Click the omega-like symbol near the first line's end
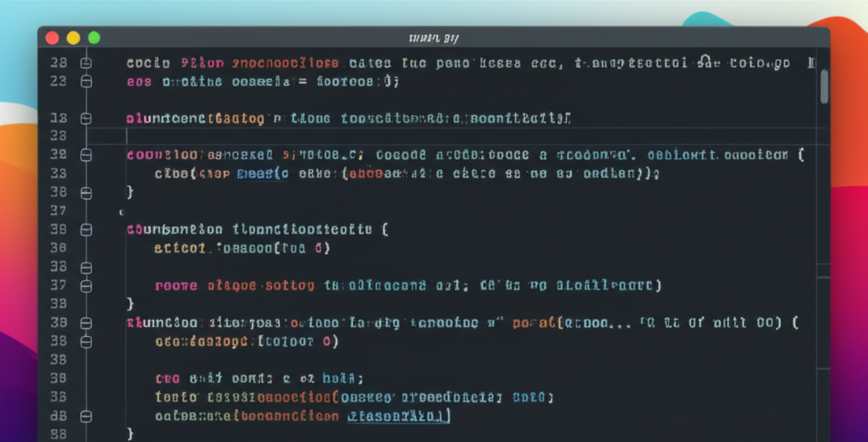The width and height of the screenshot is (868, 442). coord(704,62)
